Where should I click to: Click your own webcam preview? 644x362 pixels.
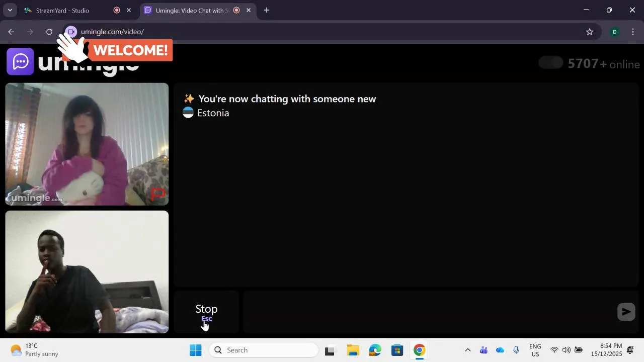point(87,271)
